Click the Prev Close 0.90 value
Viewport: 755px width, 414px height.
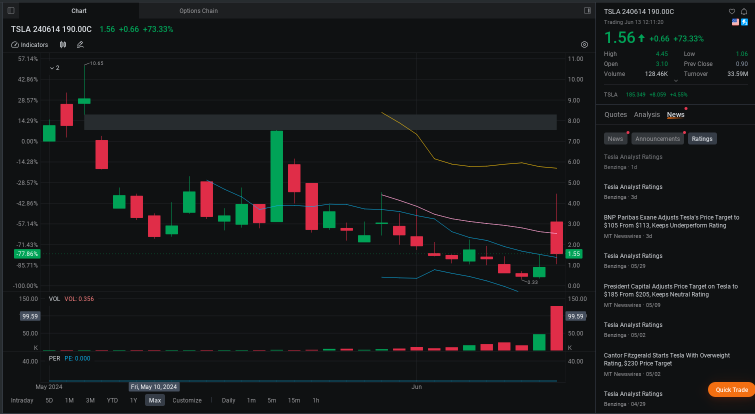[742, 64]
